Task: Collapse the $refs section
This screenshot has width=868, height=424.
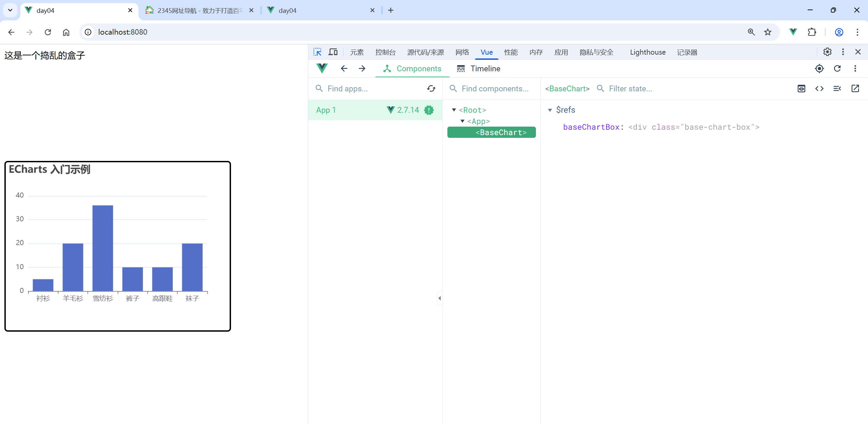Action: click(550, 110)
